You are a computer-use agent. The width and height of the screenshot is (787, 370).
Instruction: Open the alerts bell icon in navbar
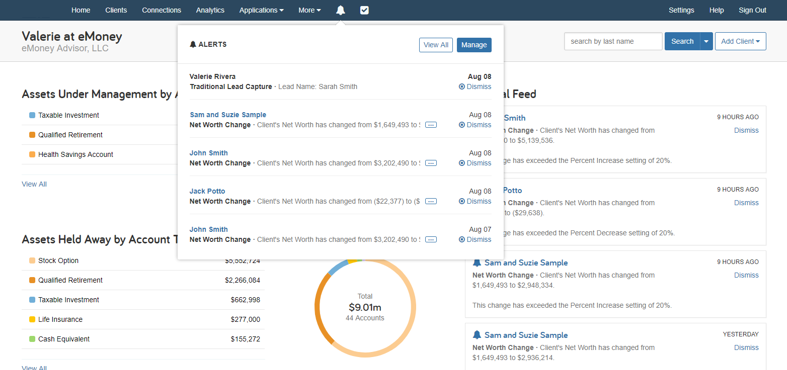[x=340, y=10]
